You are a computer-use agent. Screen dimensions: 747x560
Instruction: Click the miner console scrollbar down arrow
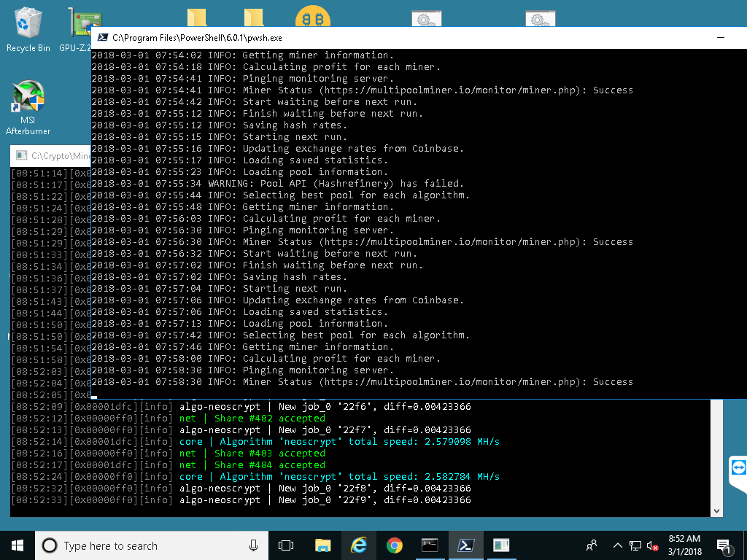716,510
